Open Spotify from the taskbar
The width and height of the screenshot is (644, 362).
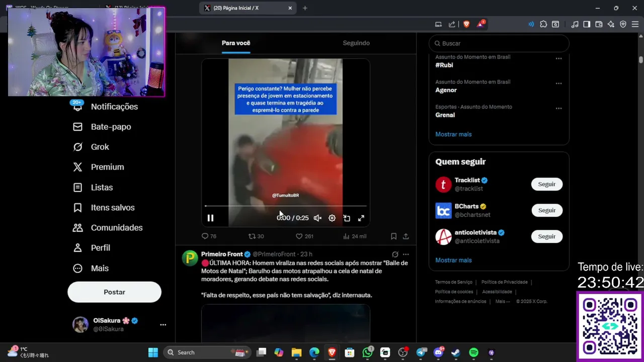pyautogui.click(x=473, y=352)
